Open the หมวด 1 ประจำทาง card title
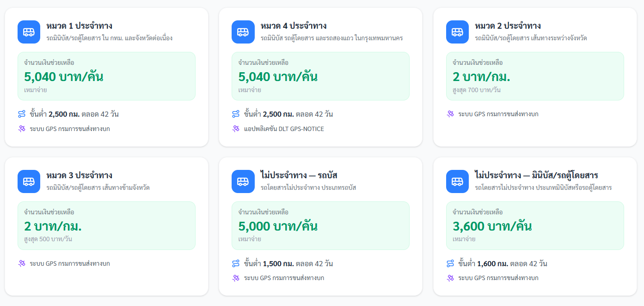 [x=79, y=26]
